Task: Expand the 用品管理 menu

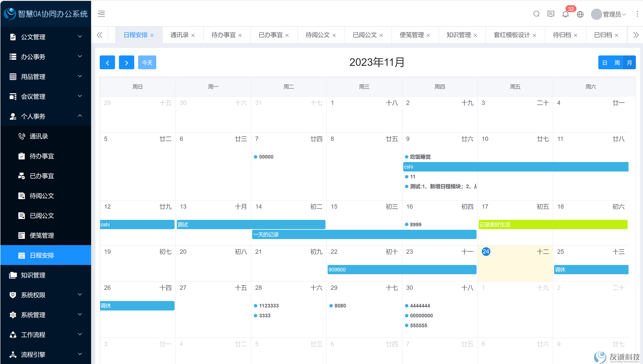Action: point(46,77)
